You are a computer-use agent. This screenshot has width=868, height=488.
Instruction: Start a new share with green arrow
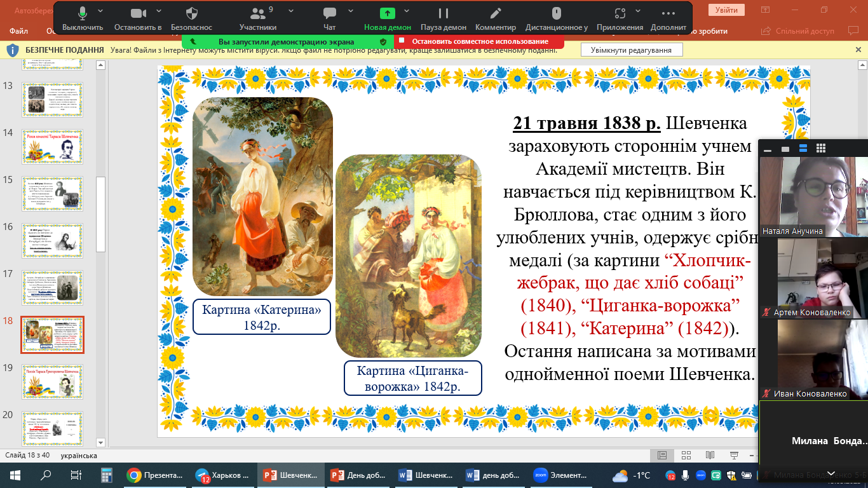[387, 18]
